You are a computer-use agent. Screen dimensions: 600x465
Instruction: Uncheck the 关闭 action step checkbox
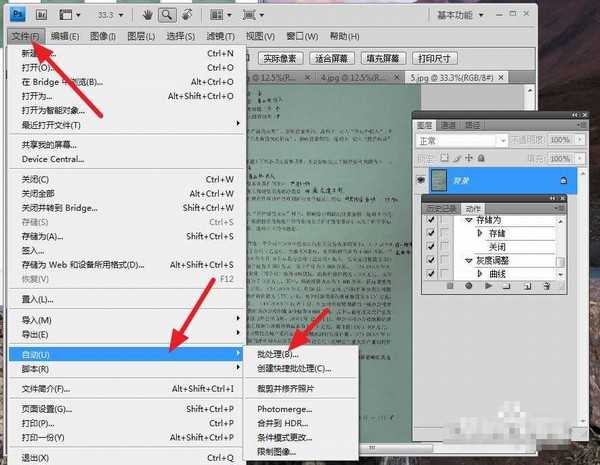click(x=431, y=246)
